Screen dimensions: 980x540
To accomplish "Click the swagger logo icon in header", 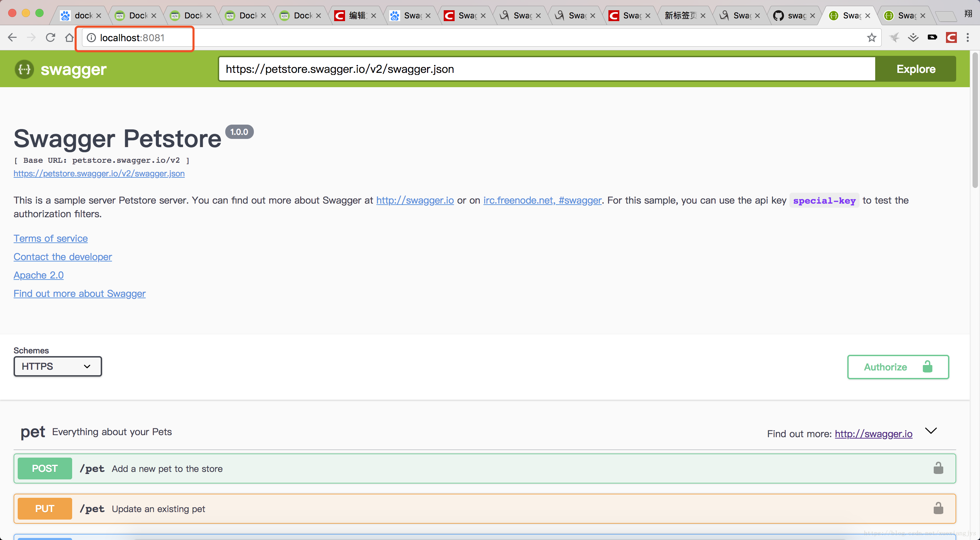I will click(x=24, y=69).
